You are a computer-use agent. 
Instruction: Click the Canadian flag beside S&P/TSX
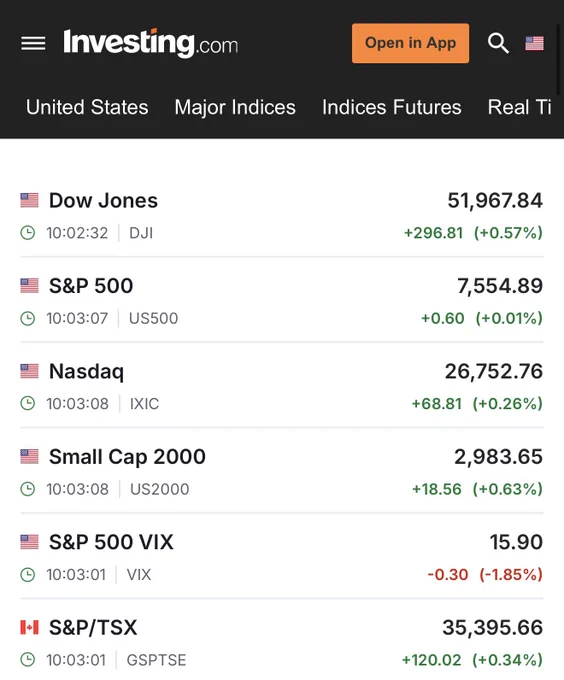[29, 627]
